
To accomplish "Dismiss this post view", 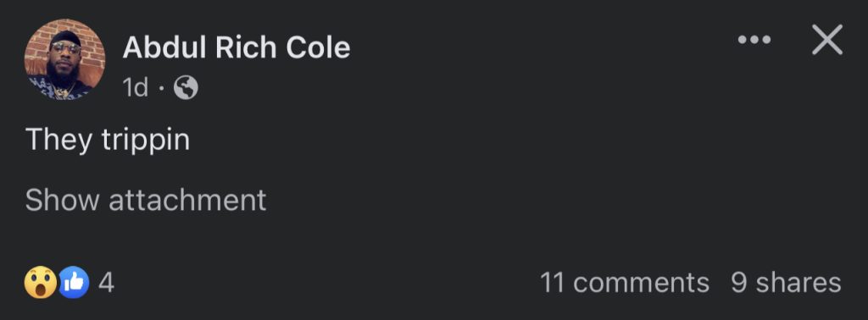I will coord(827,40).
